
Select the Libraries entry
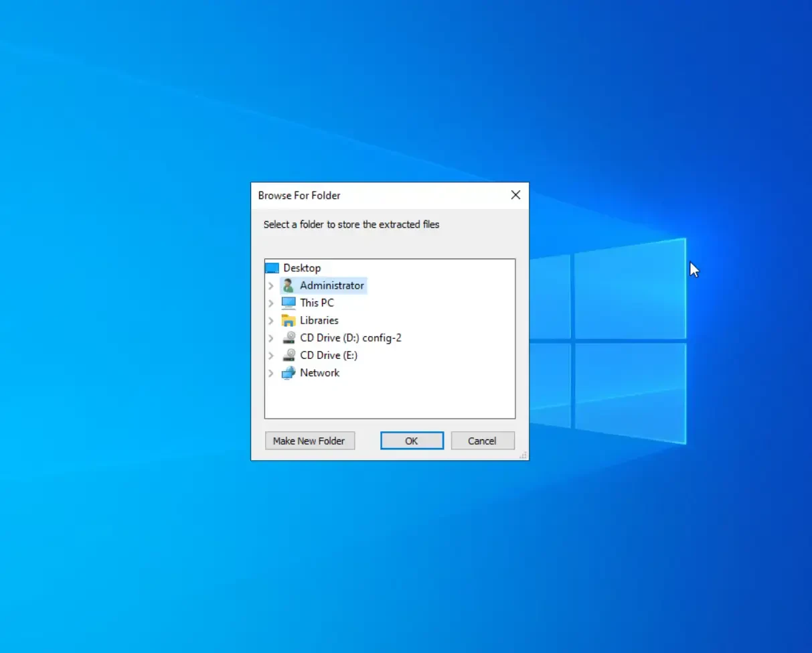(x=319, y=320)
